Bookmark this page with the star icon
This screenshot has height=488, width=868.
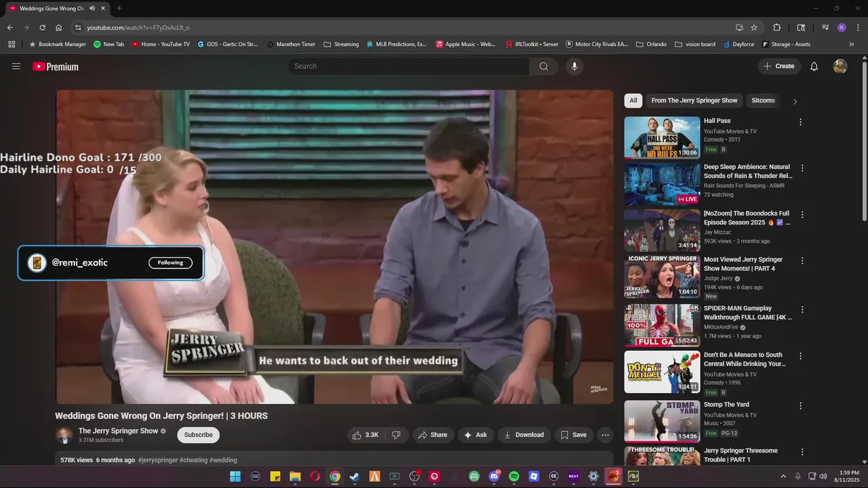pyautogui.click(x=754, y=28)
